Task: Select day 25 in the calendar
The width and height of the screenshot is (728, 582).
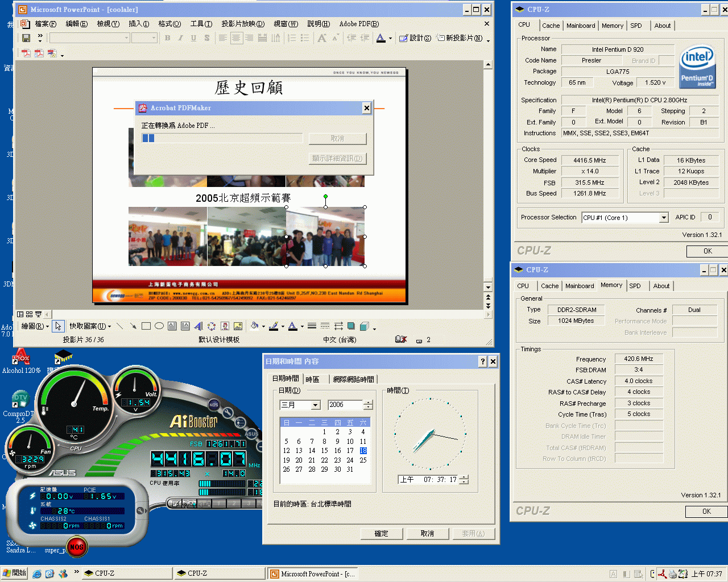Action: pos(363,460)
